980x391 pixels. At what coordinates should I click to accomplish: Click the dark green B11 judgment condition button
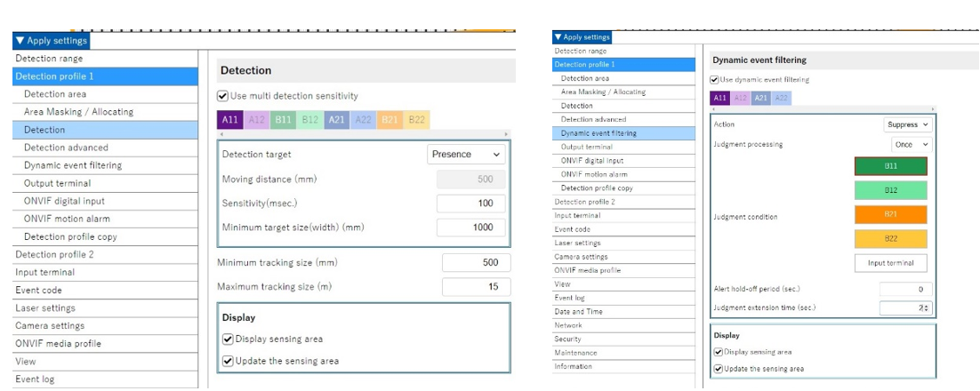point(890,166)
